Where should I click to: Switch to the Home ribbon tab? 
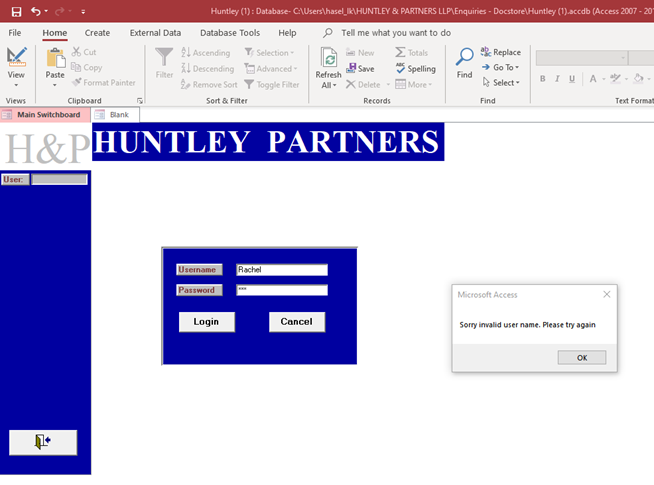click(x=55, y=33)
